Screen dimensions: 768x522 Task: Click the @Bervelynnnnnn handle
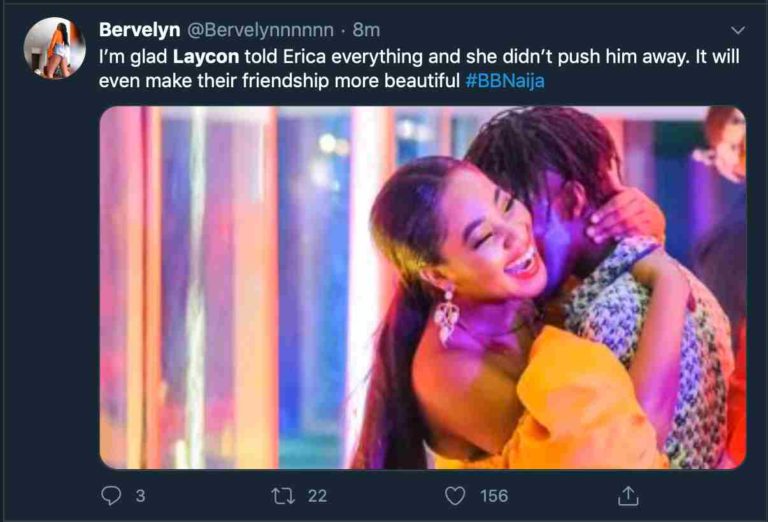260,30
